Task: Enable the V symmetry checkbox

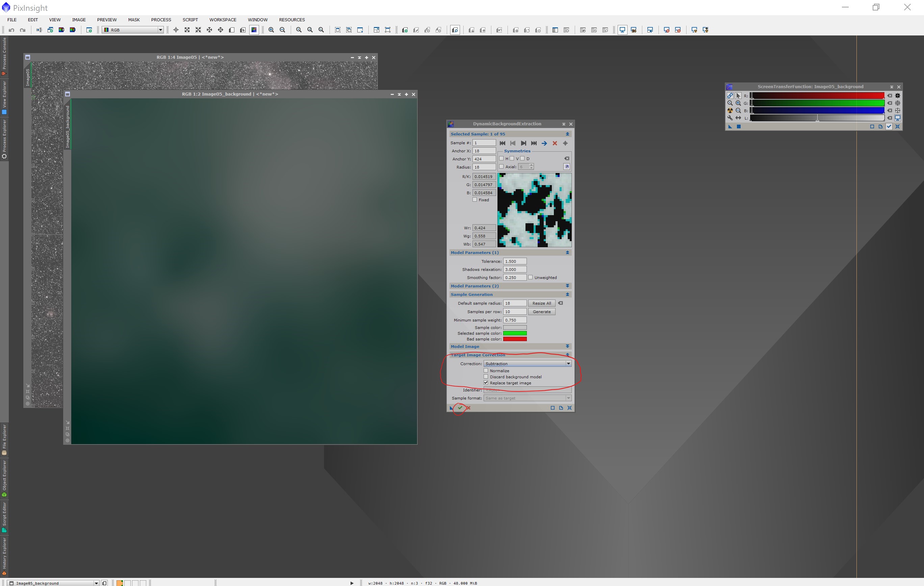Action: (512, 158)
